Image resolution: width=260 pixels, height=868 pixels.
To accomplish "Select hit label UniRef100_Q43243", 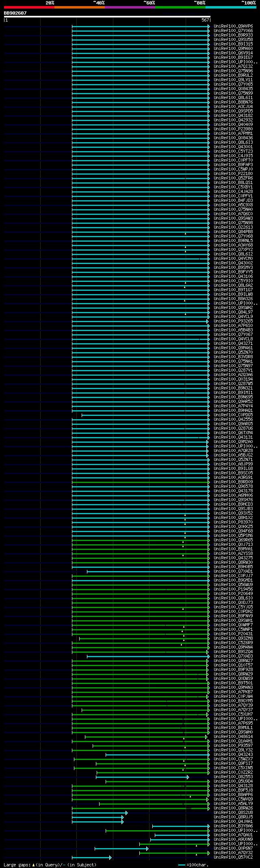I will point(233,754).
